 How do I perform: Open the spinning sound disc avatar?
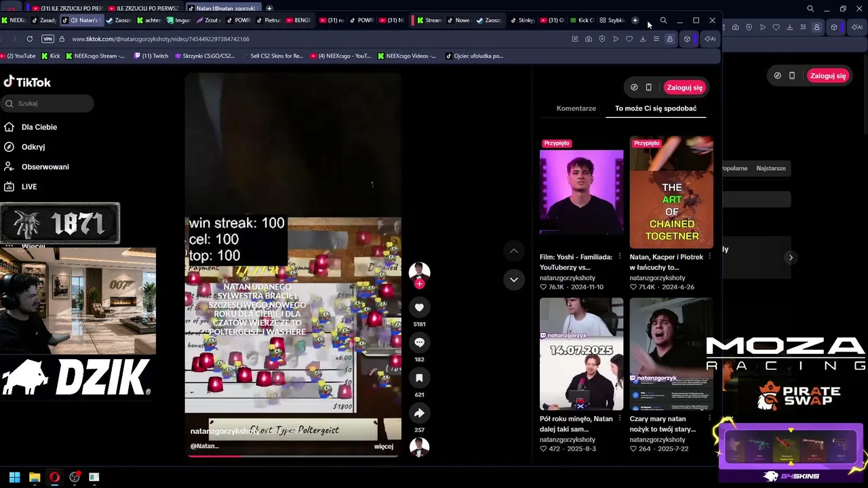(x=419, y=447)
